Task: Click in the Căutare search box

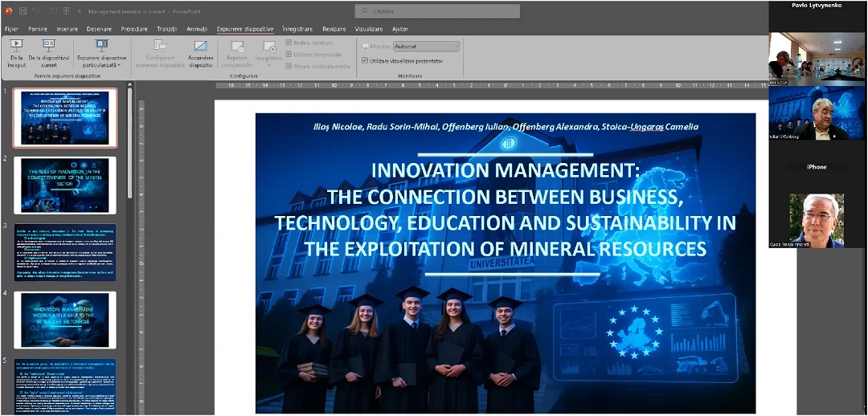Action: (437, 11)
